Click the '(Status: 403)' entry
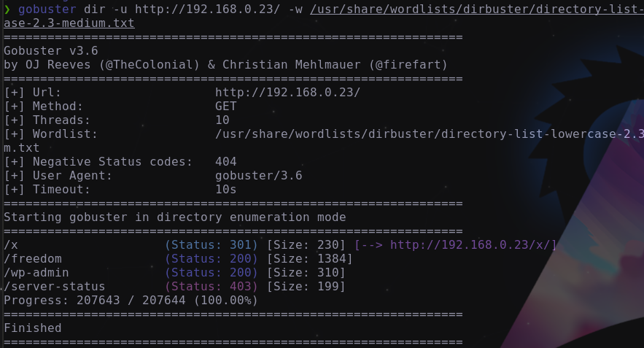 [212, 287]
